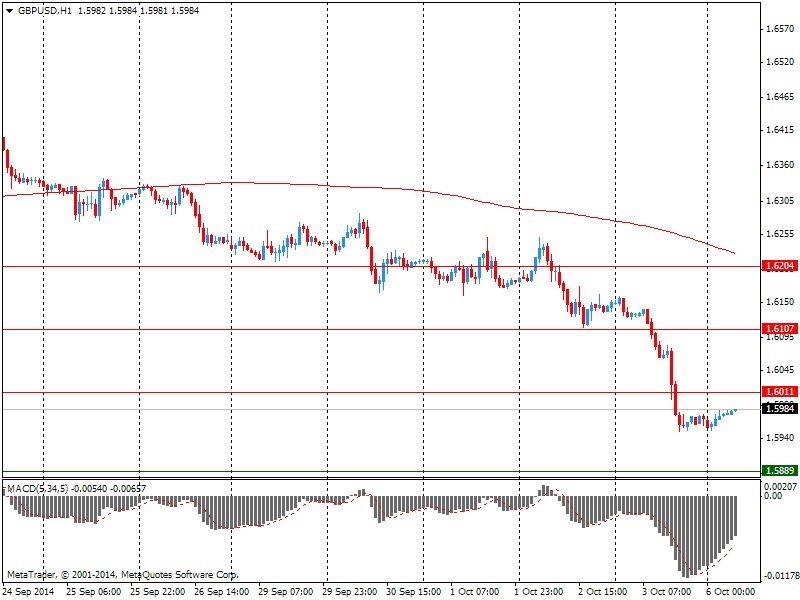The image size is (800, 600).
Task: Click the 26 Sep 14:00 time label
Action: tap(221, 592)
